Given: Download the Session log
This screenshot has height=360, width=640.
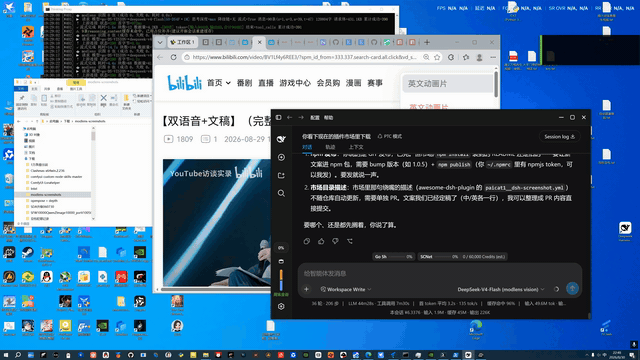Looking at the screenshot, I should click(560, 137).
